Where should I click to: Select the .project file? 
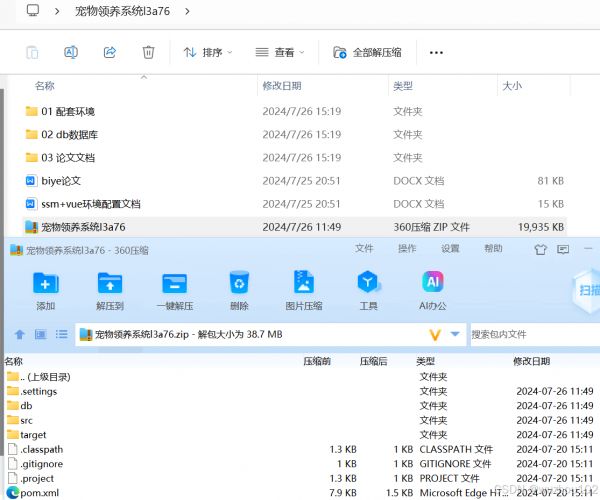click(x=31, y=479)
